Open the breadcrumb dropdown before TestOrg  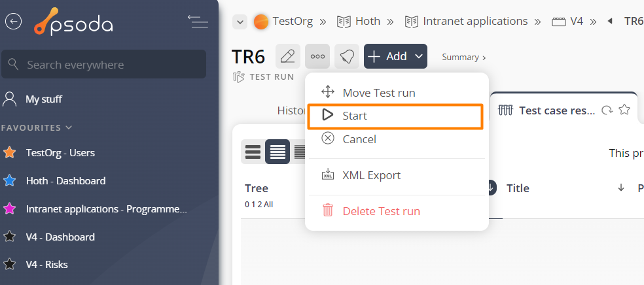[x=240, y=22]
